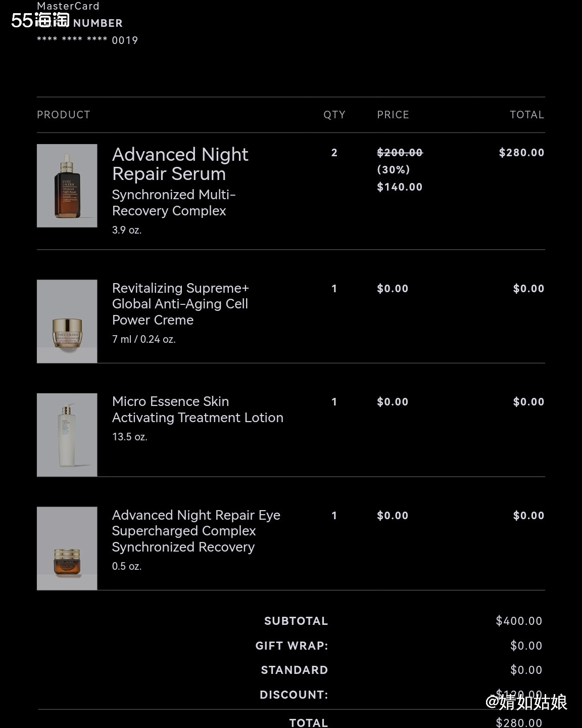Click the SUBTOTAL label
This screenshot has height=728, width=582.
point(296,621)
